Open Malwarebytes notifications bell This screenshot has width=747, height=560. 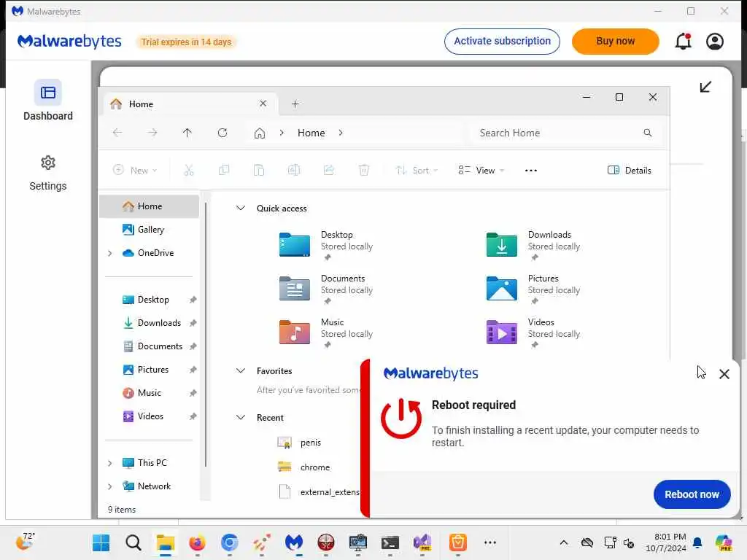pos(683,42)
